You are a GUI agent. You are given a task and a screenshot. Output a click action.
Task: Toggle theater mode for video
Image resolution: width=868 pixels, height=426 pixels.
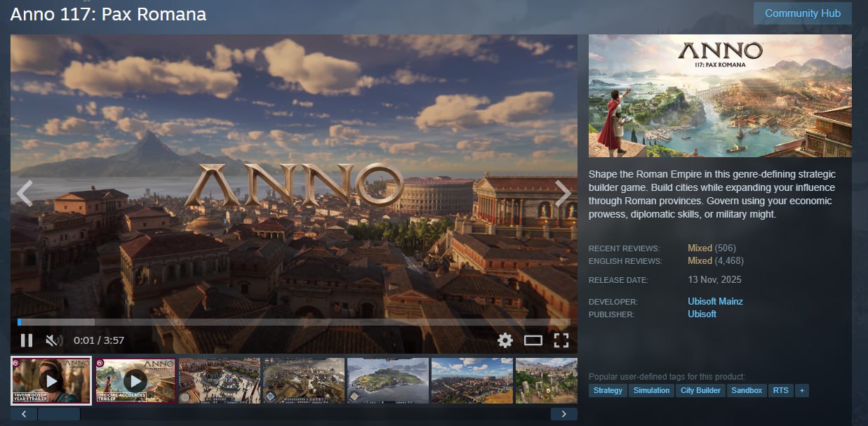coord(533,340)
